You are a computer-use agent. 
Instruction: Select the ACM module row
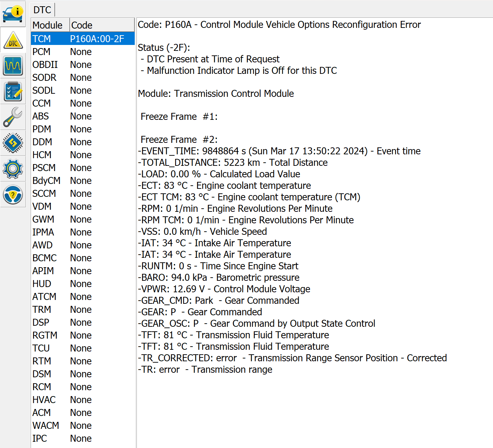pos(83,412)
